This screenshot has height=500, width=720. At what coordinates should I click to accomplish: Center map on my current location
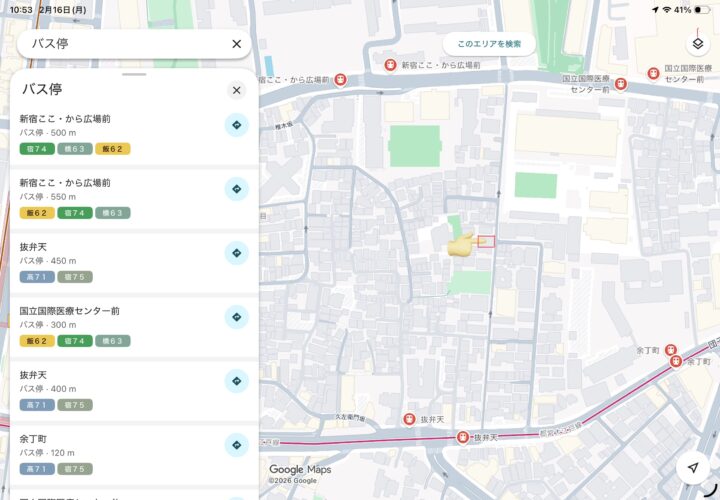tap(692, 468)
